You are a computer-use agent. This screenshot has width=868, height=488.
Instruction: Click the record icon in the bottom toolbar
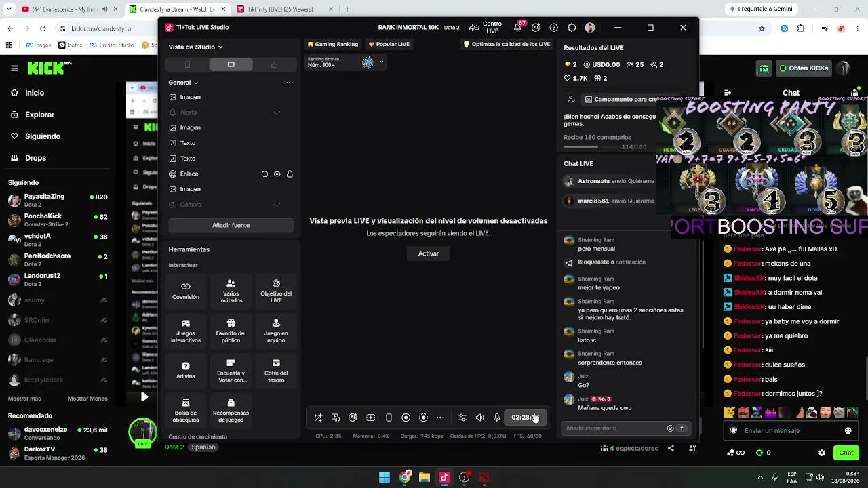click(406, 418)
